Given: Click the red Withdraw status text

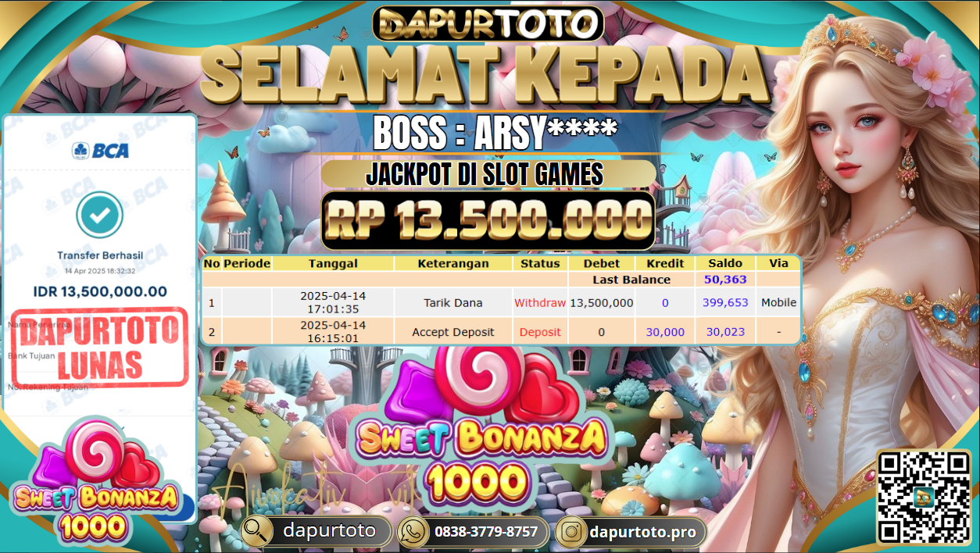Looking at the screenshot, I should coord(540,302).
